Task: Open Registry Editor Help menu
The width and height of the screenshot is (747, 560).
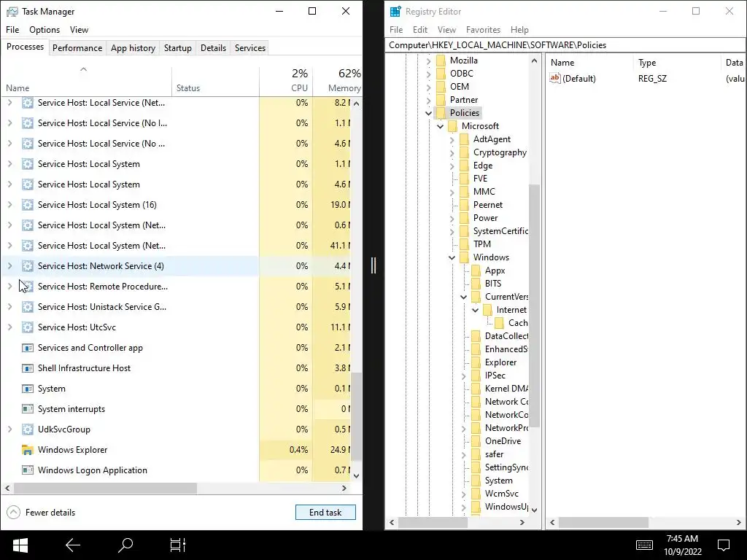Action: 519,29
